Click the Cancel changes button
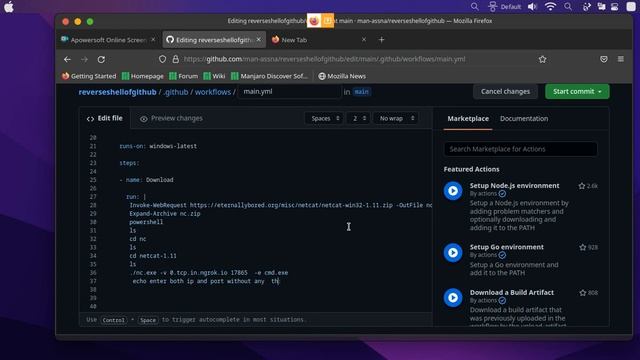The width and height of the screenshot is (640, 360). coord(505,91)
